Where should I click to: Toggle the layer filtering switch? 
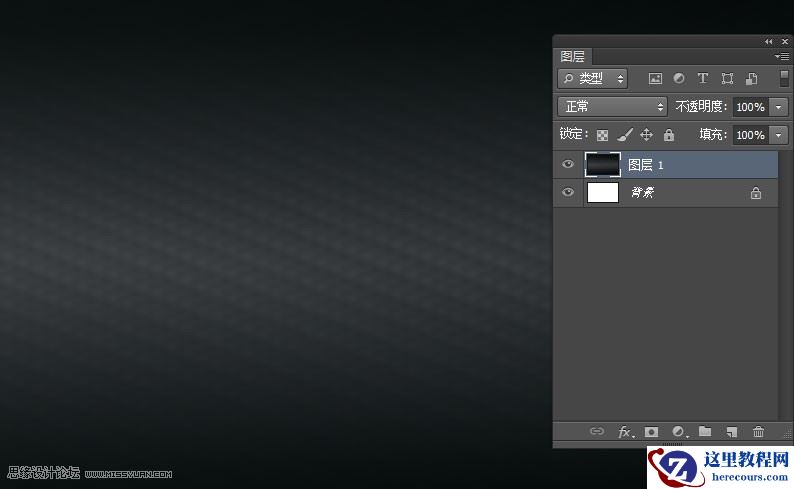coord(783,78)
